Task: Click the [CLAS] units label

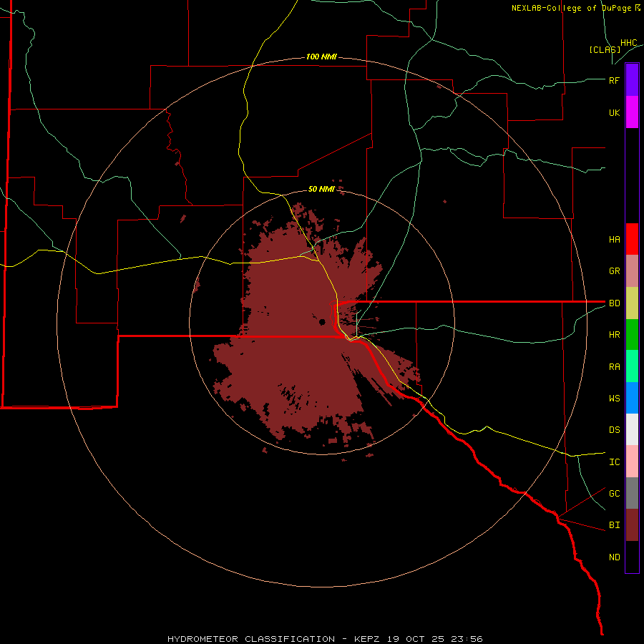Action: click(605, 49)
